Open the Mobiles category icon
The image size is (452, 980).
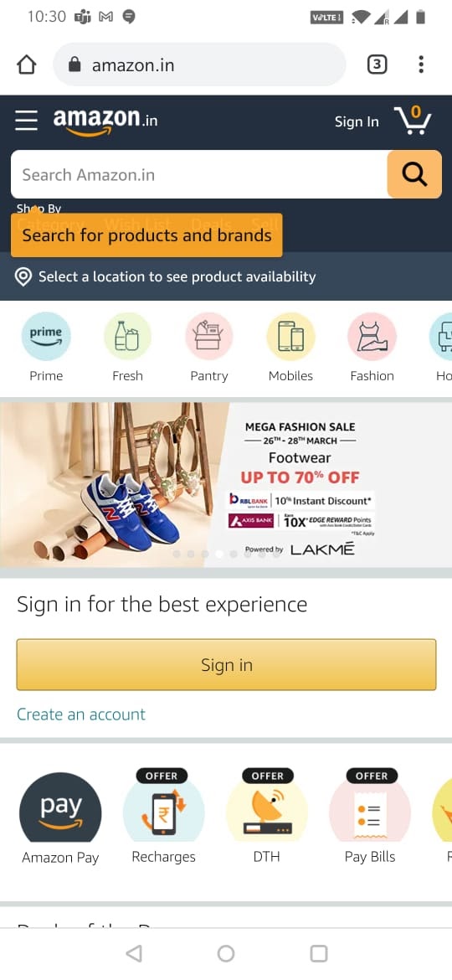tap(291, 336)
